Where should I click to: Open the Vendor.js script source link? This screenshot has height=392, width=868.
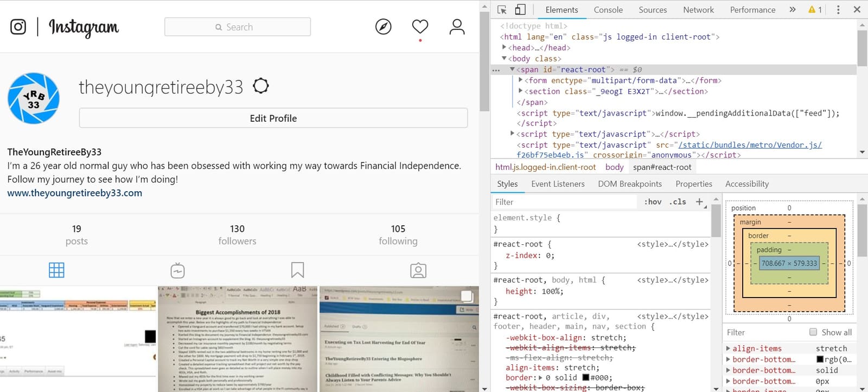coord(750,145)
